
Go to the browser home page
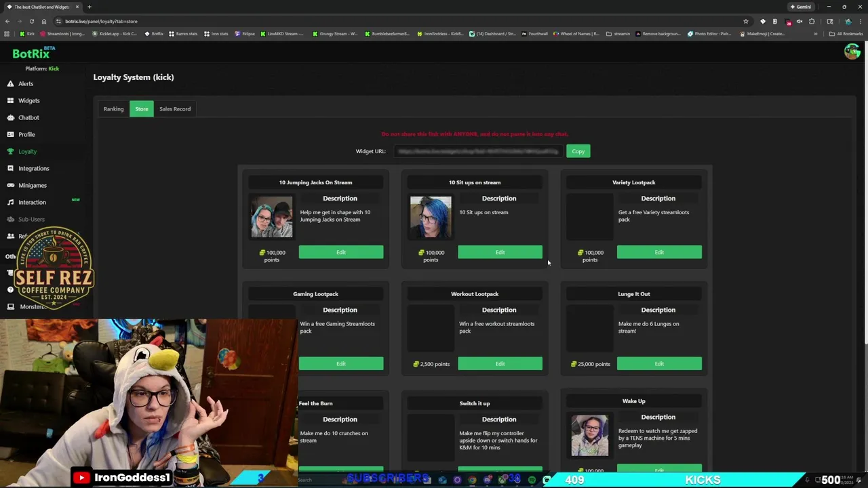[44, 21]
